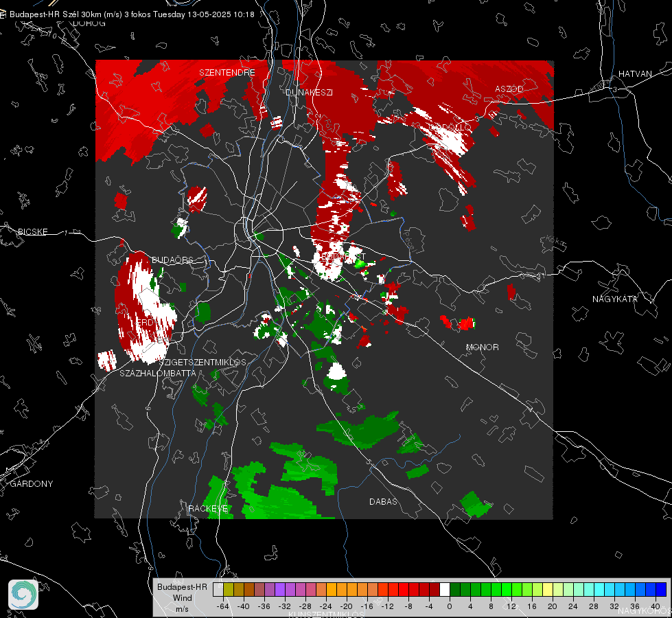Click the HATVAN town label
Screen dimensions: 672x618
pyautogui.click(x=635, y=73)
